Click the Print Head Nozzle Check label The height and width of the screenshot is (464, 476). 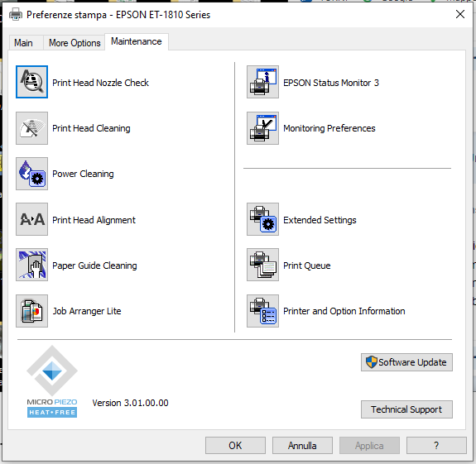(x=100, y=83)
